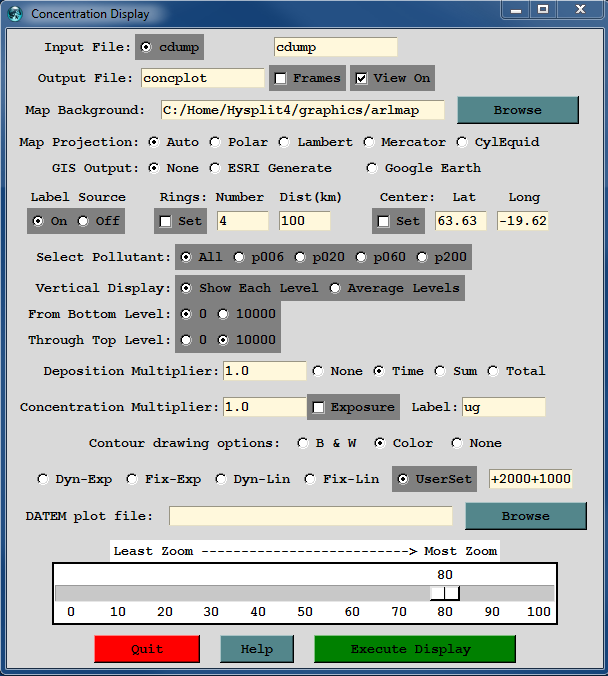This screenshot has height=676, width=608.
Task: Select Dyn-Exp contour scaling option
Action: click(x=43, y=479)
